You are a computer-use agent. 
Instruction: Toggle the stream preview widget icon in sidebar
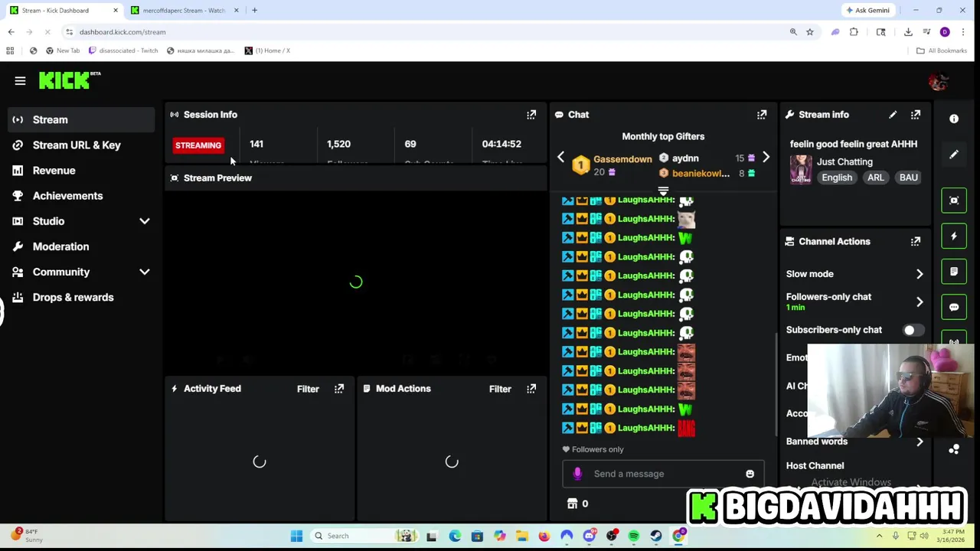[954, 201]
